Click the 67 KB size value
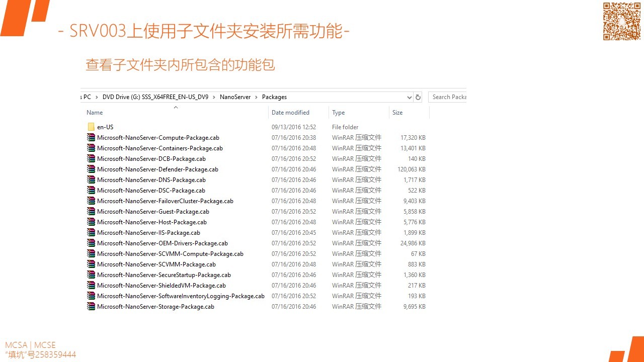Viewport: 644px width, 362px height. [418, 254]
